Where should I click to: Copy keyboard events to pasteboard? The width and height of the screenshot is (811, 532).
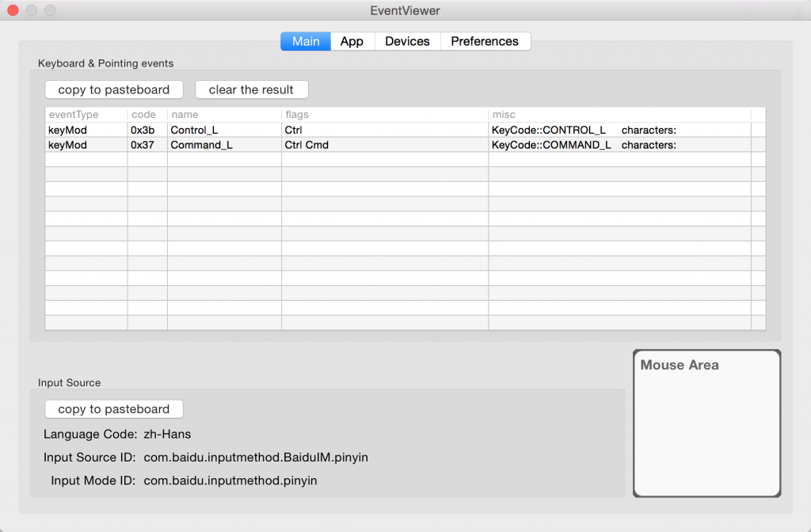pos(114,89)
